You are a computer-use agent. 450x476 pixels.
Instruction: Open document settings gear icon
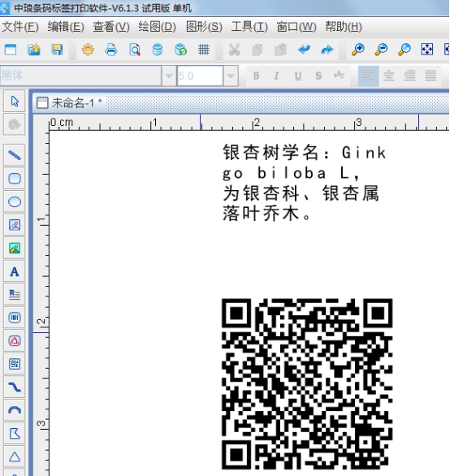(x=88, y=50)
